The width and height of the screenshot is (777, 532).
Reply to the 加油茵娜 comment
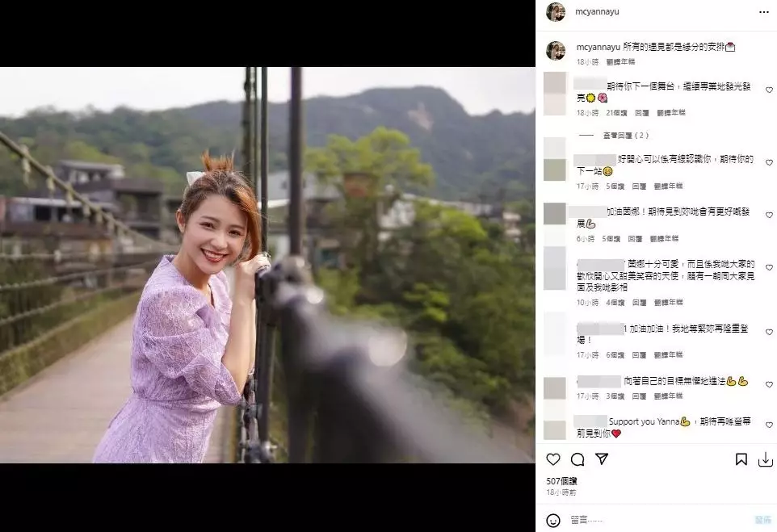pyautogui.click(x=635, y=239)
